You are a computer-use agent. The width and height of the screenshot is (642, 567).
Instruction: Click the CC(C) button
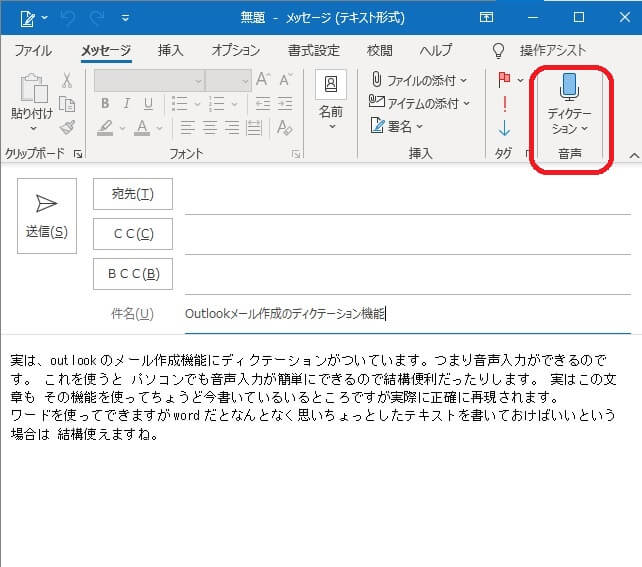click(x=133, y=234)
